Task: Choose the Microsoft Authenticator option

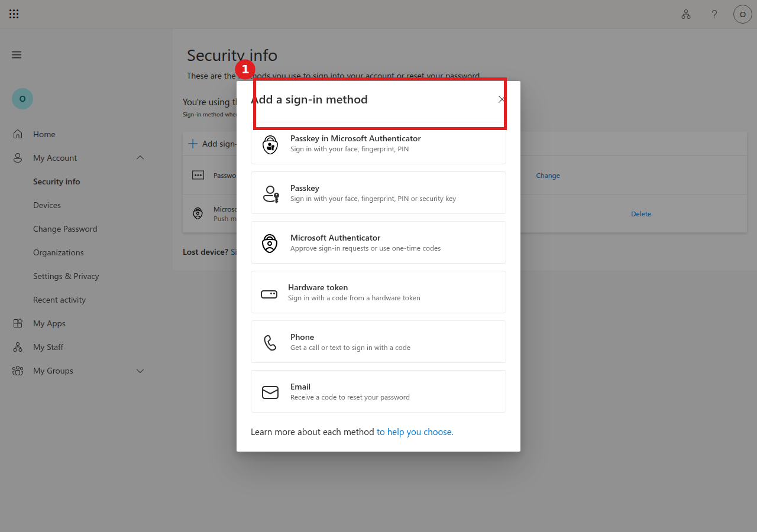Action: click(x=378, y=242)
